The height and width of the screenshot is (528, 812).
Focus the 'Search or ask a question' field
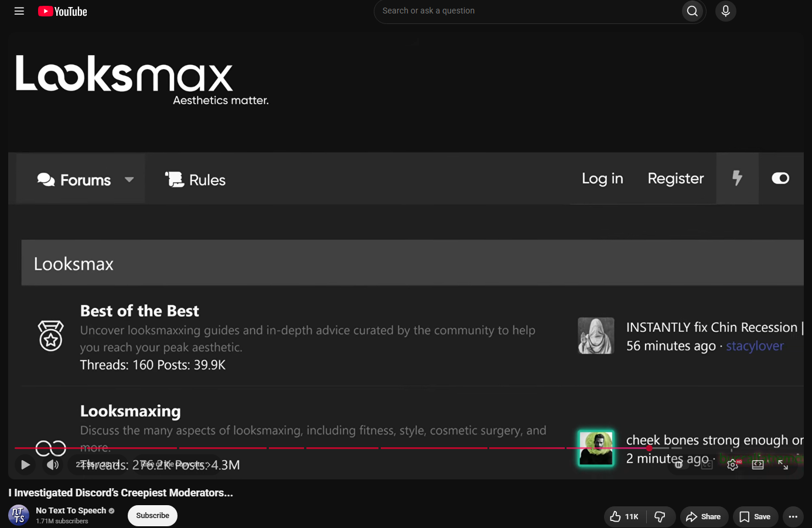pyautogui.click(x=527, y=11)
